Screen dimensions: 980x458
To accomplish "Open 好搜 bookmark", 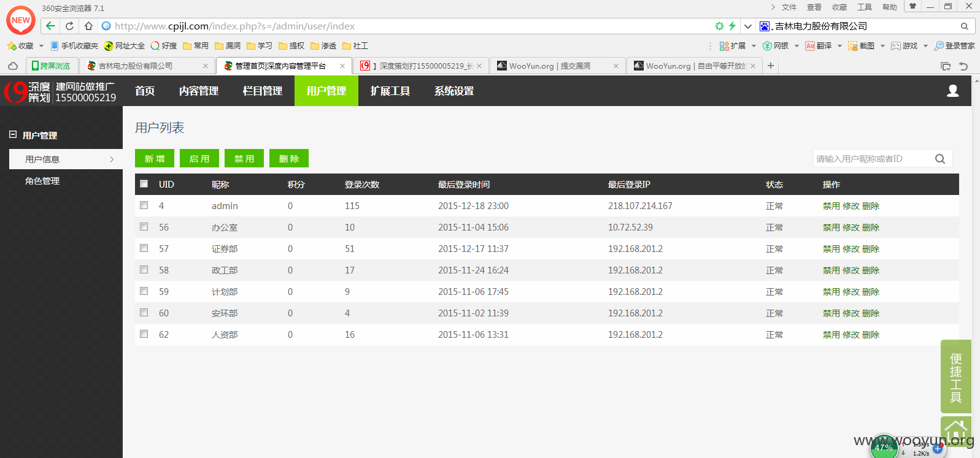I will tap(164, 46).
